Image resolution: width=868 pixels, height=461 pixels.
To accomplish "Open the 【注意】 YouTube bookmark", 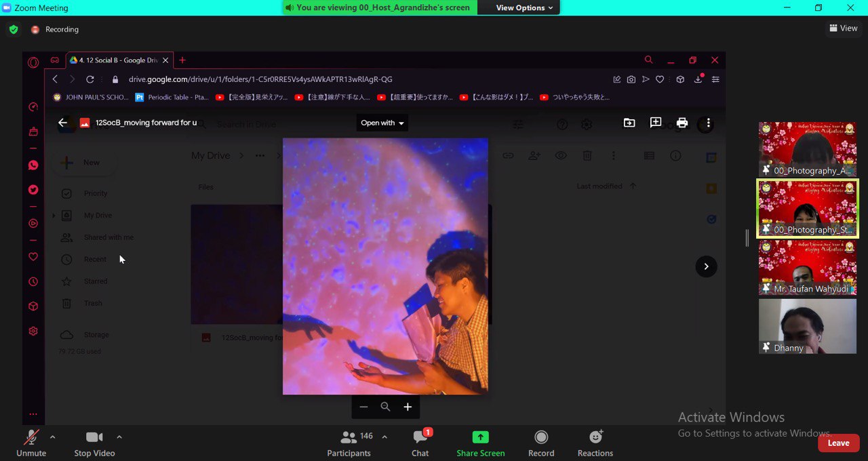I will [332, 97].
